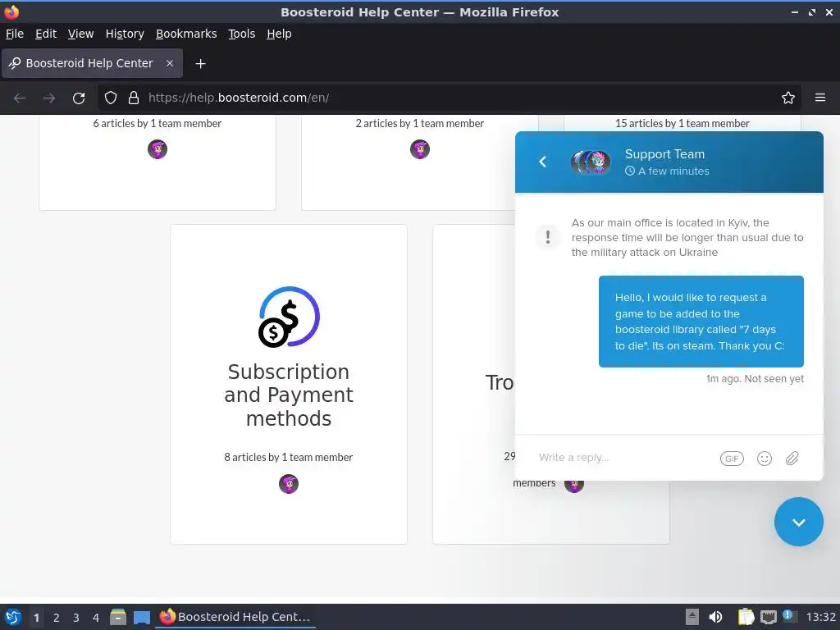Go forward one page in Firefox
The height and width of the screenshot is (630, 840).
click(49, 98)
